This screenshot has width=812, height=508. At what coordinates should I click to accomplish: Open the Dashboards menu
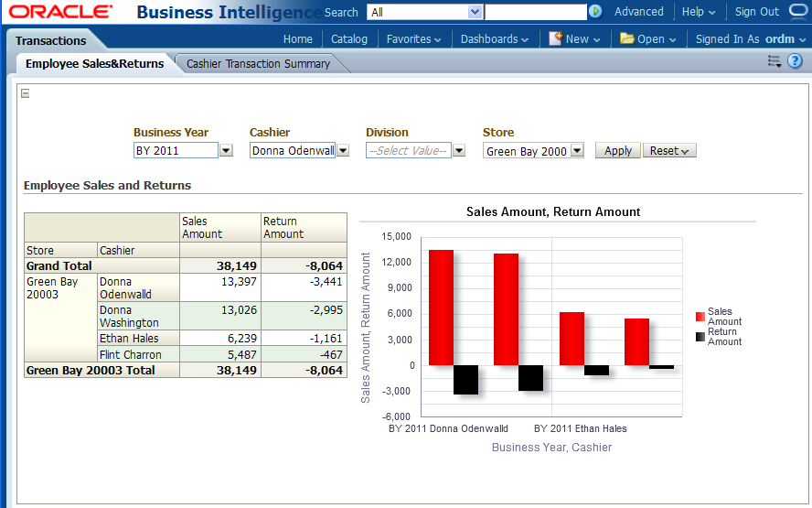[x=494, y=39]
